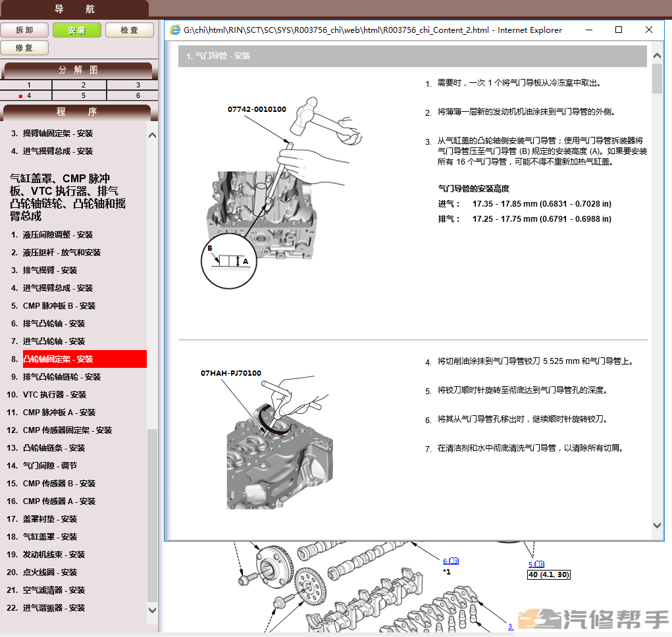
Task: Maximize the Internet Explorer popup window
Action: 619,30
